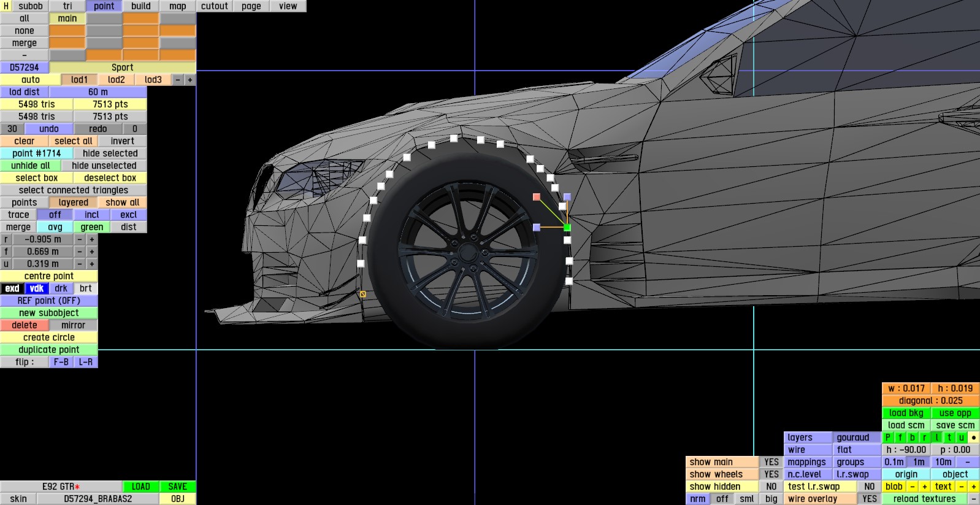Increase the r coordinate with plus
Viewport: 980px width, 505px height.
tap(92, 239)
